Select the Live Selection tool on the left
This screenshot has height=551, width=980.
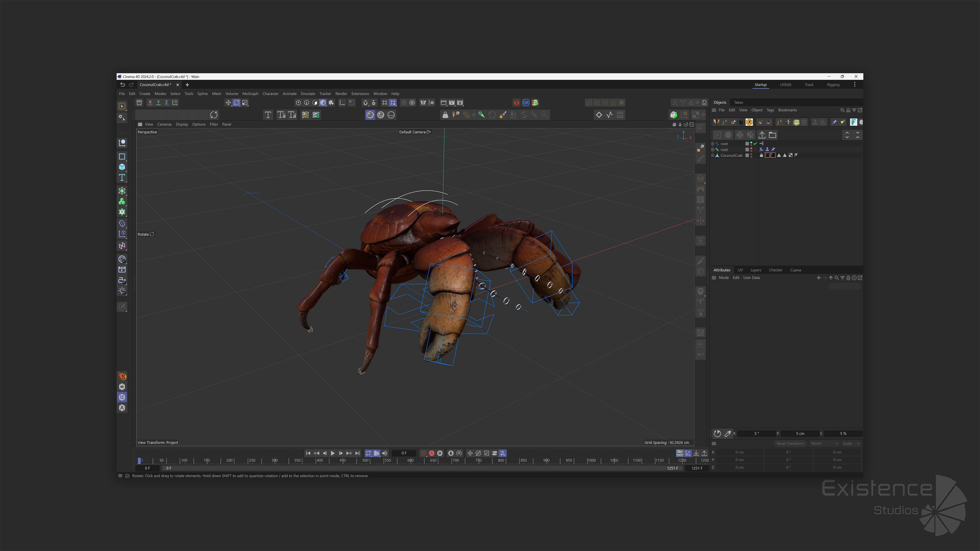coord(122,106)
